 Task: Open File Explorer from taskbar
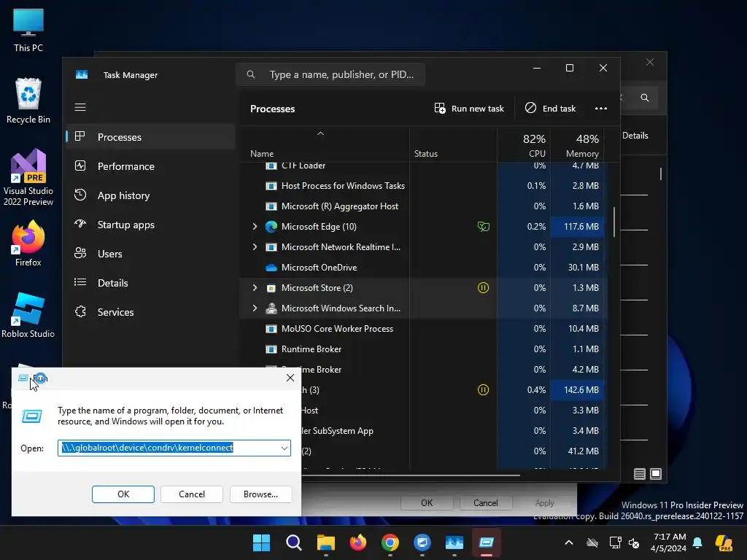click(x=326, y=542)
